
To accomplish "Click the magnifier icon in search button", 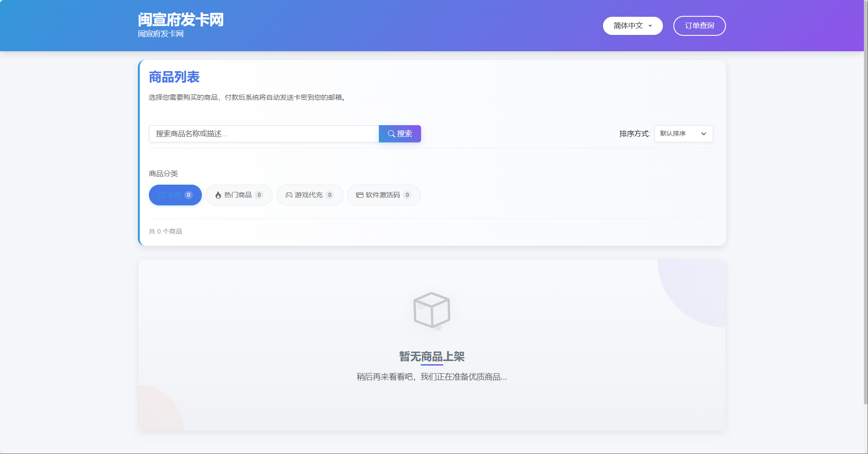I will coord(391,134).
